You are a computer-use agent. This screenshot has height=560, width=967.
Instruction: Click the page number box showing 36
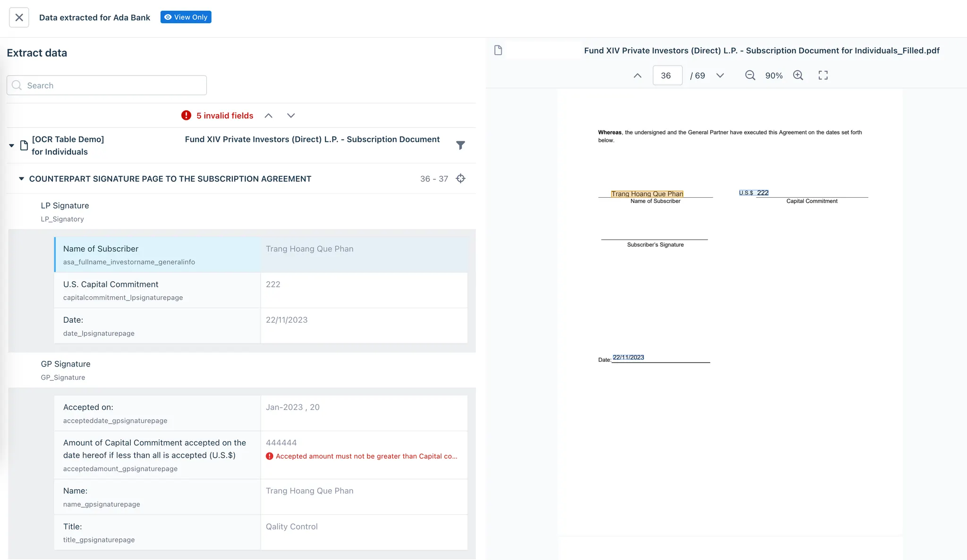tap(667, 75)
